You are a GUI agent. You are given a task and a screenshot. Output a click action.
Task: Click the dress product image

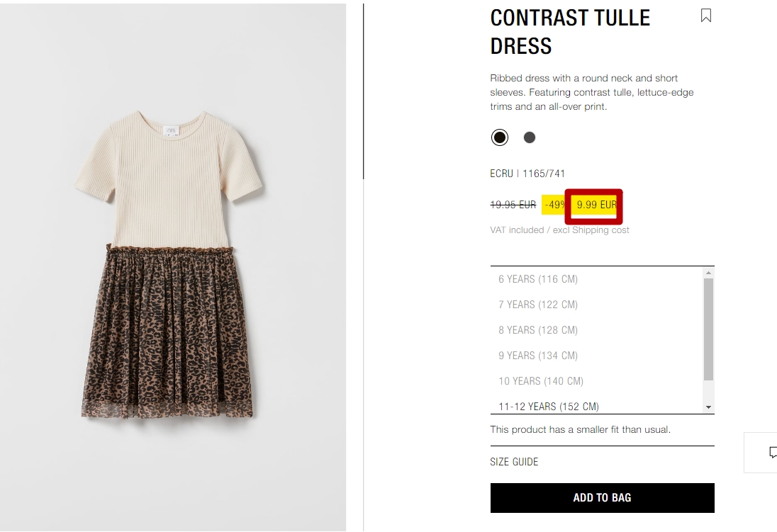(173, 268)
